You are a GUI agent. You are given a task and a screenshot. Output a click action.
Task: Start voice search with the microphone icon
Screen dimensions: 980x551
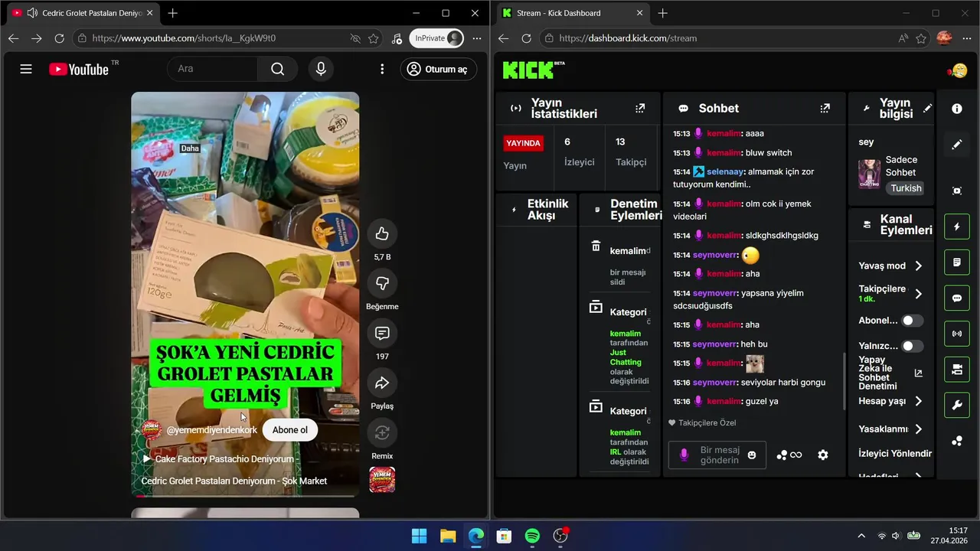pos(321,69)
